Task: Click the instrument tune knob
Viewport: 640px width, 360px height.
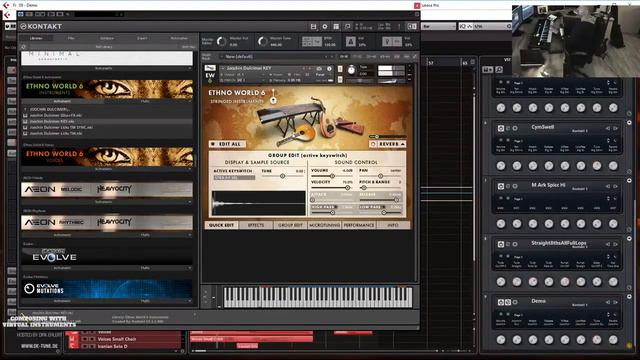Action: click(351, 71)
